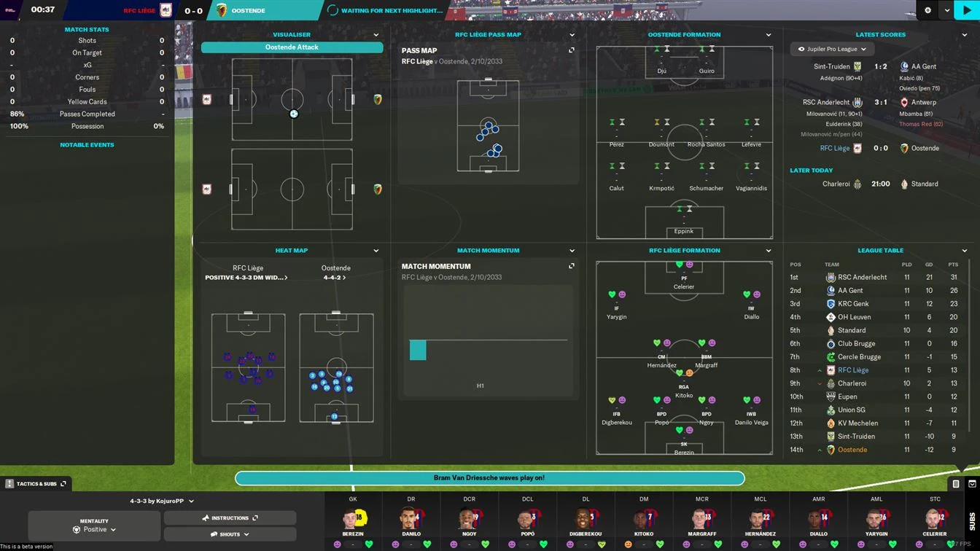The width and height of the screenshot is (980, 551).
Task: Open the Instructions panel
Action: (230, 517)
